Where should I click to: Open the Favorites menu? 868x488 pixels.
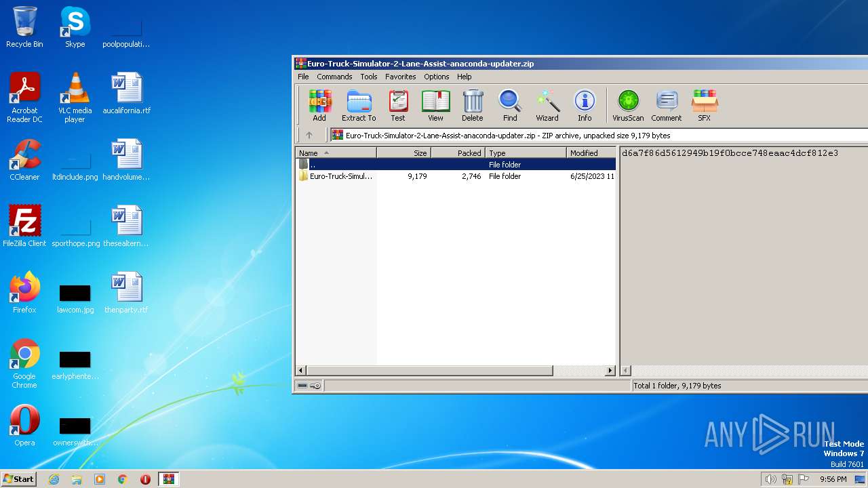point(401,77)
